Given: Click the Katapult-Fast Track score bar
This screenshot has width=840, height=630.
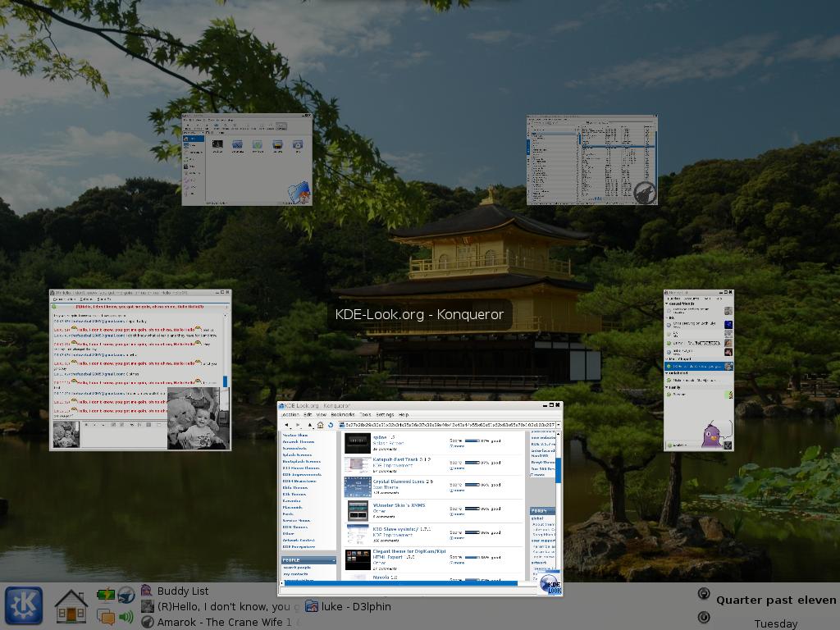Looking at the screenshot, I should (x=472, y=463).
